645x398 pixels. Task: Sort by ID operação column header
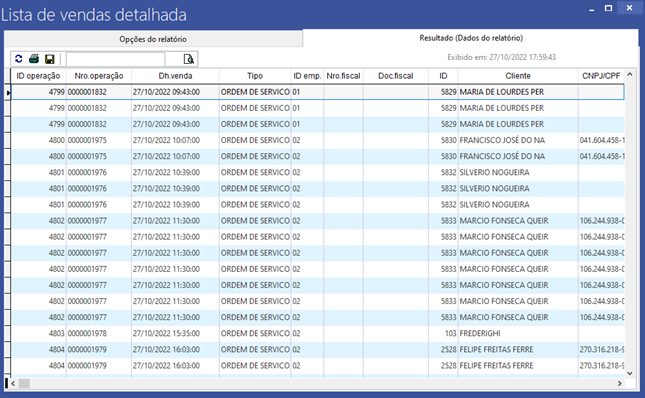tap(38, 76)
